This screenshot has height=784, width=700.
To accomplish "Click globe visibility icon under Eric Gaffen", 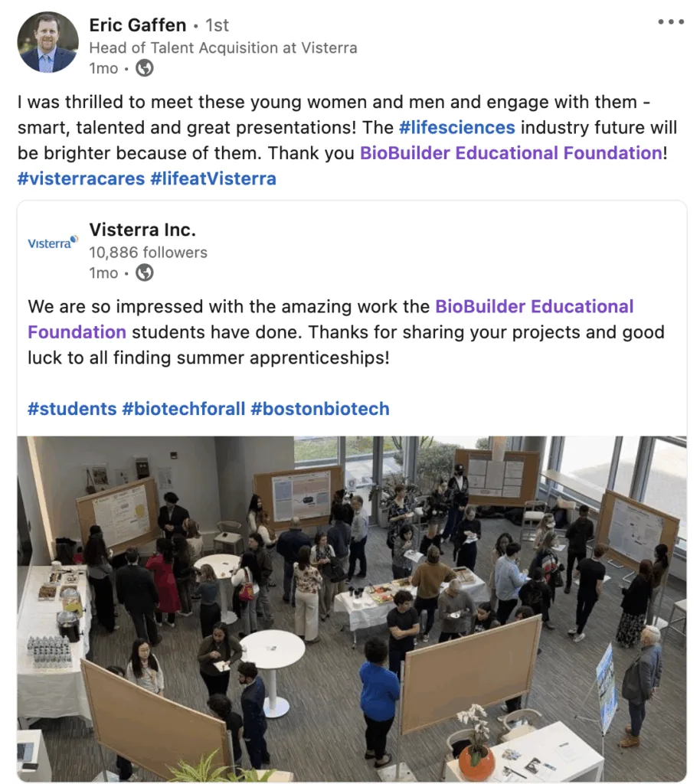I will pos(144,68).
